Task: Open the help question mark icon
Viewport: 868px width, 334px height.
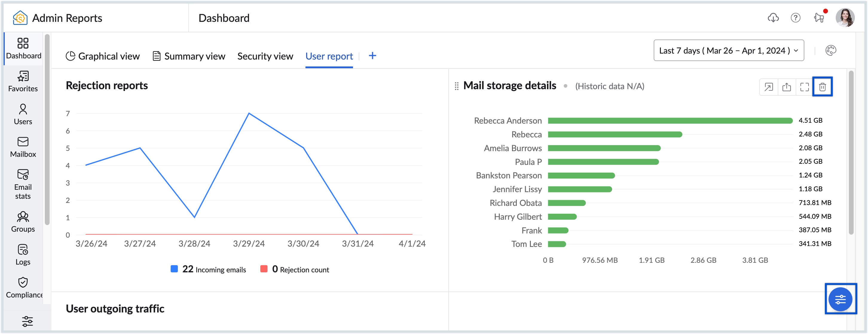Action: click(795, 18)
